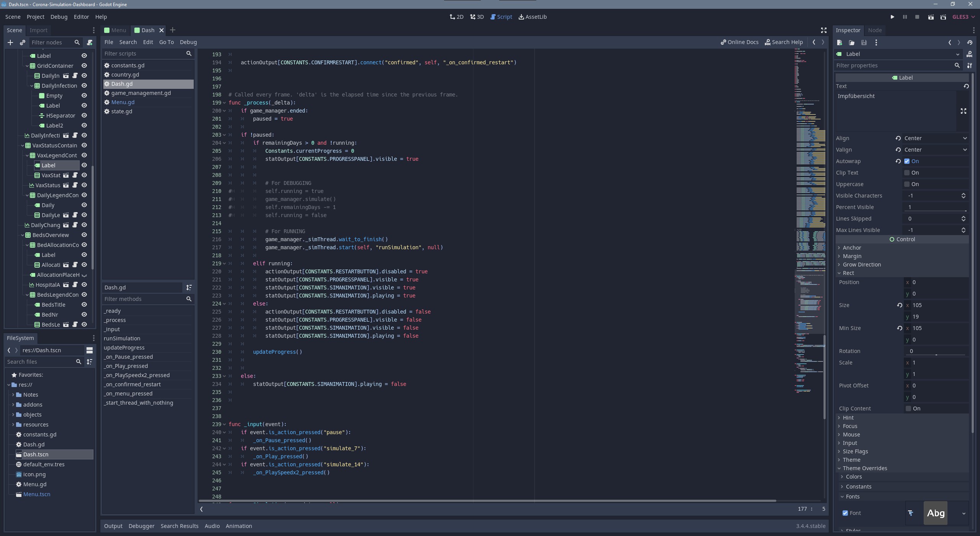Collapse the VaxStatusContainer node tree
Image resolution: width=980 pixels, height=536 pixels.
(23, 145)
